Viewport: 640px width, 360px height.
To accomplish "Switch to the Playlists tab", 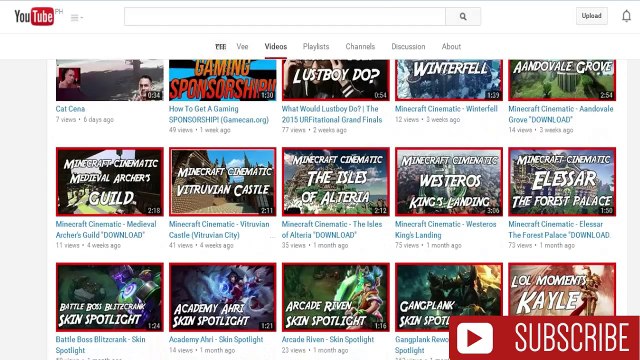I will (x=316, y=47).
